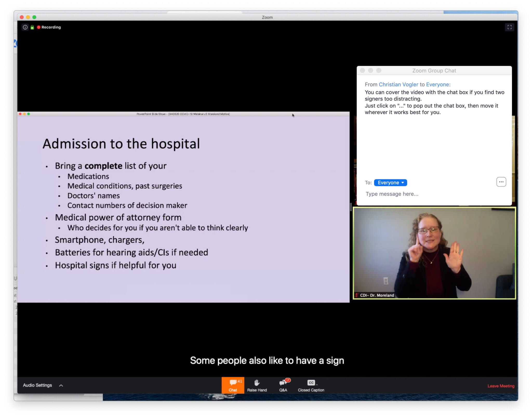Open the Q&A panel
Image resolution: width=532 pixels, height=418 pixels.
click(x=283, y=386)
